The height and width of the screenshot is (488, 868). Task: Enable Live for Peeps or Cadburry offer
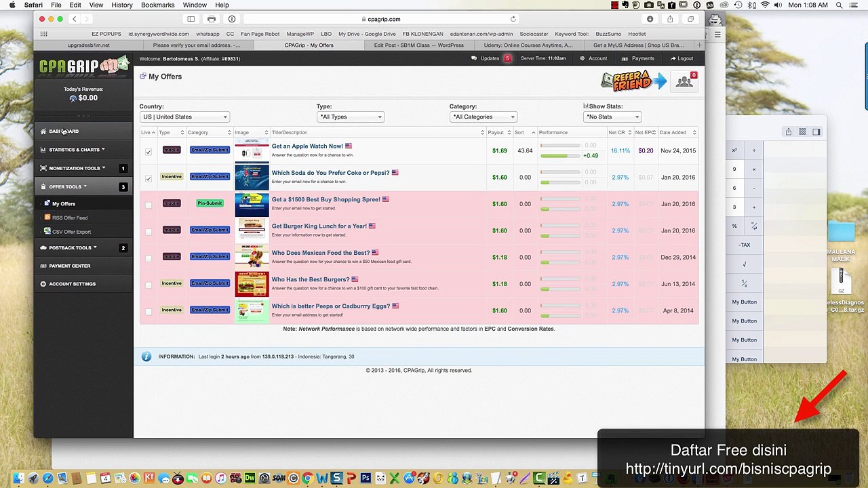[x=149, y=311]
